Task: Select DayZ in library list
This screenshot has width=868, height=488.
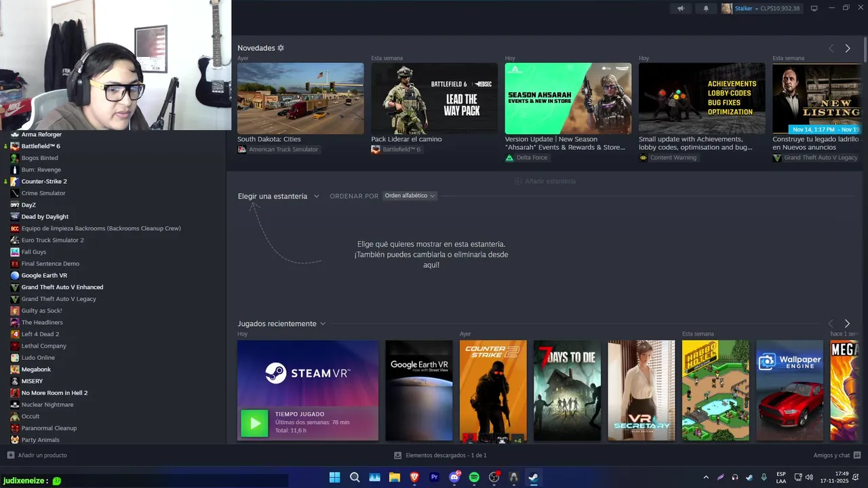Action: tap(28, 205)
